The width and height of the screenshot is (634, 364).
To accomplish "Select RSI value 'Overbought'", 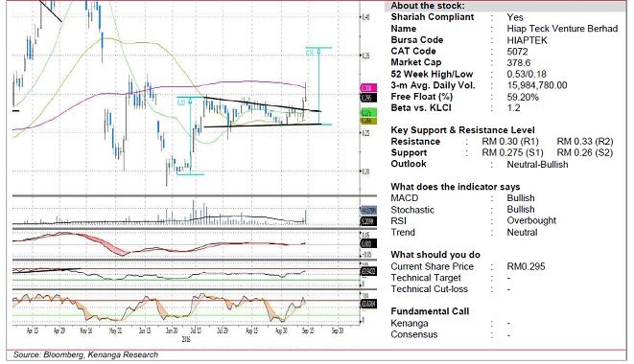I will [531, 221].
